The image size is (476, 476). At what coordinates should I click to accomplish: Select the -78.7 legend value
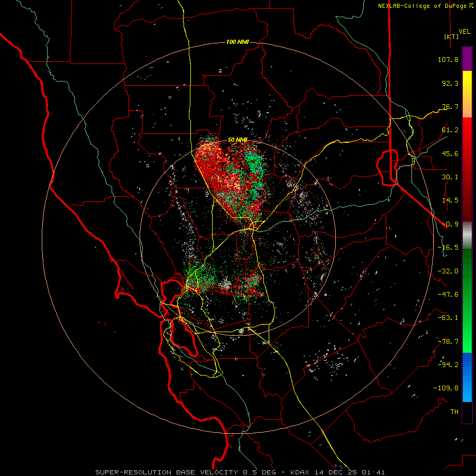coord(448,342)
